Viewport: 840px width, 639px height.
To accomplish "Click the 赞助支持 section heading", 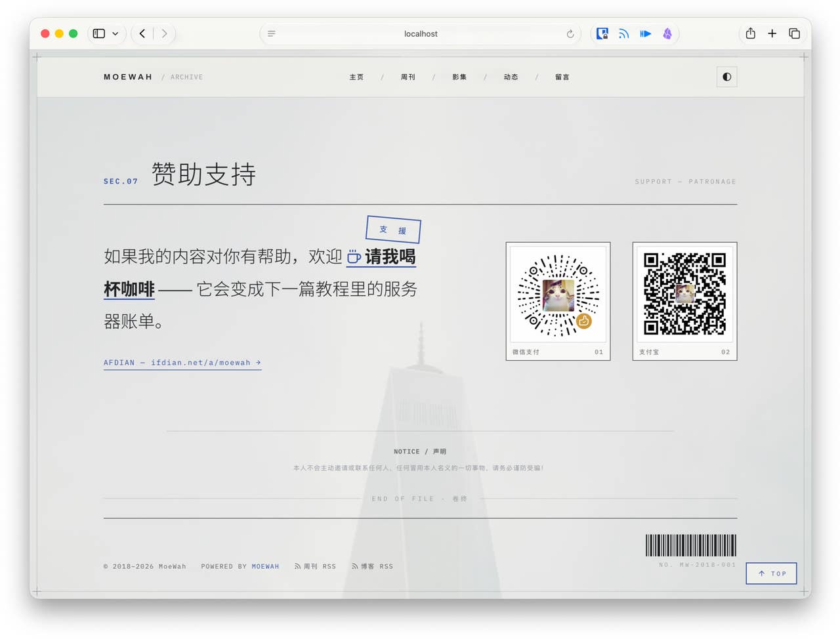I will [x=203, y=175].
